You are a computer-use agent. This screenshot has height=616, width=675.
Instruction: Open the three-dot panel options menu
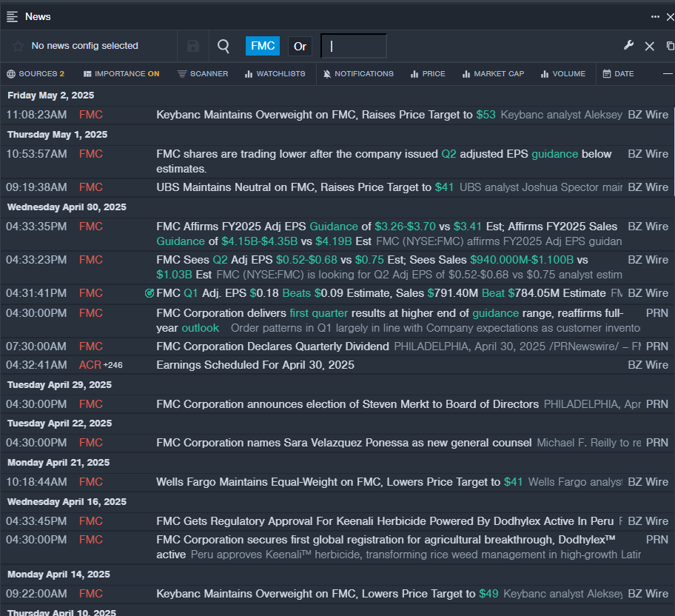point(655,17)
